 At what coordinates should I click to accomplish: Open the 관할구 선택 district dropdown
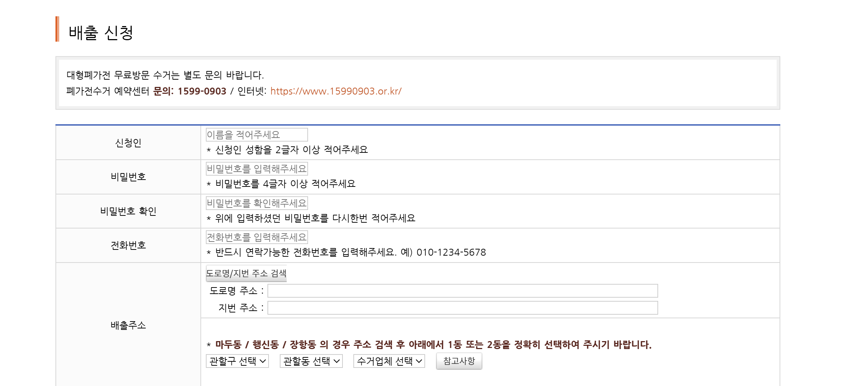coord(237,361)
